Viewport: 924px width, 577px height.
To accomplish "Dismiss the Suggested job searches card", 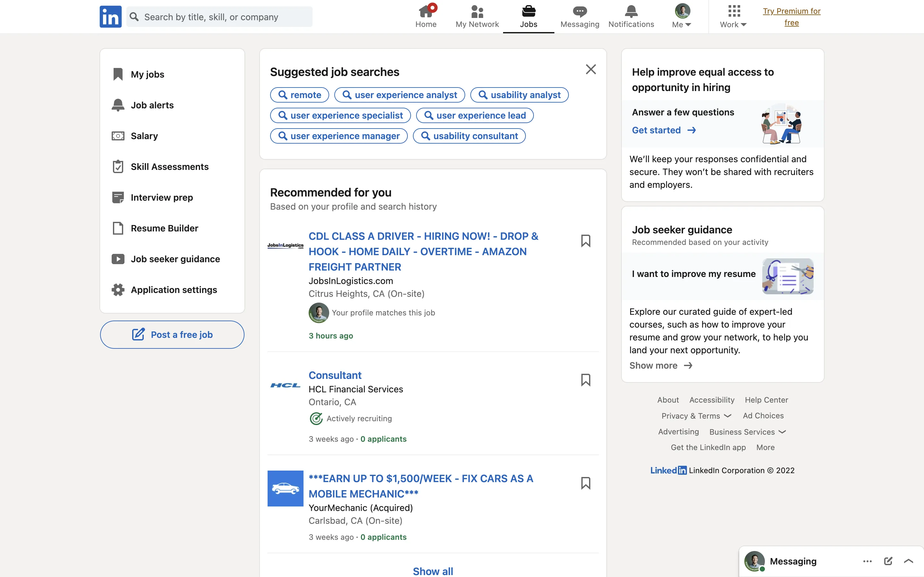I will click(x=591, y=69).
